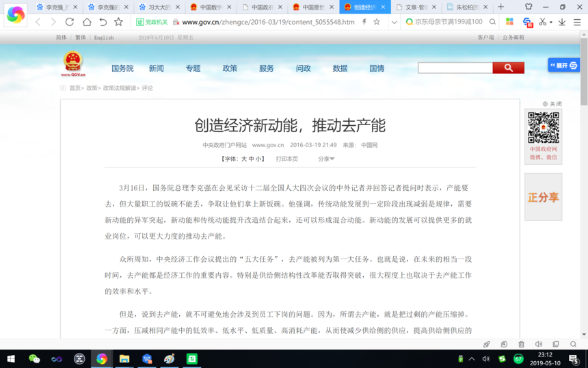Click 政策法规解读 in the breadcrumb

pos(119,88)
